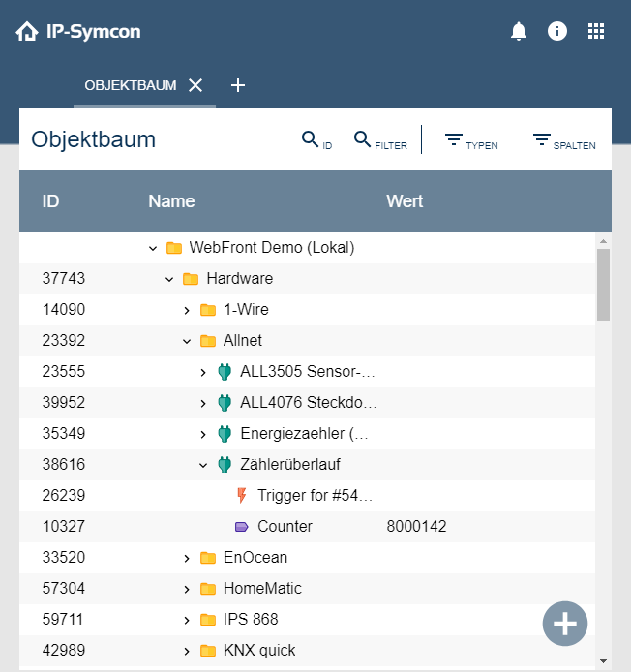The width and height of the screenshot is (631, 672).
Task: Open the Filter search tool
Action: 379,140
